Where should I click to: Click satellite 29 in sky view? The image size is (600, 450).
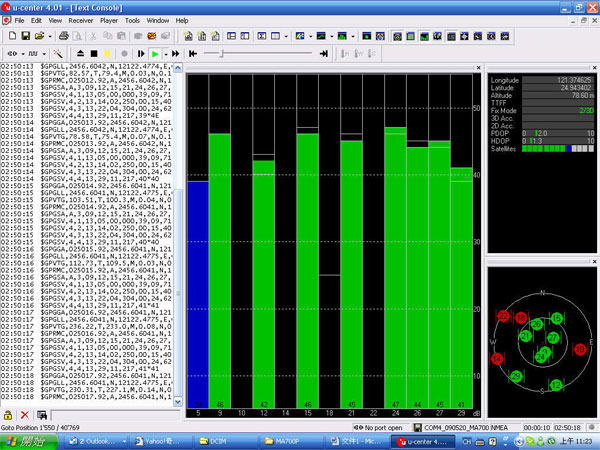(x=516, y=376)
